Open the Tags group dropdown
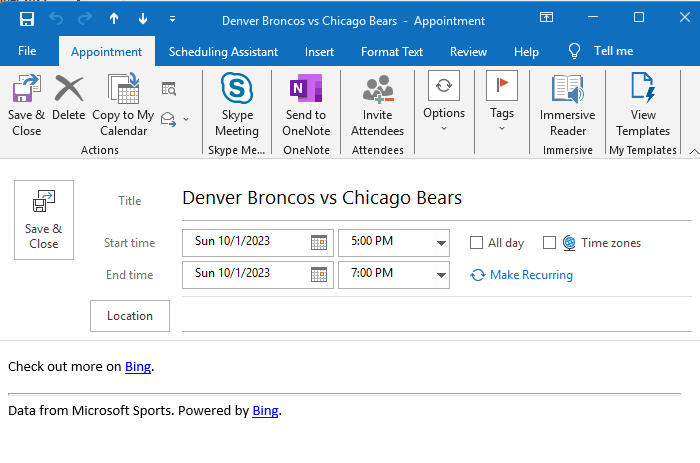 (x=502, y=101)
